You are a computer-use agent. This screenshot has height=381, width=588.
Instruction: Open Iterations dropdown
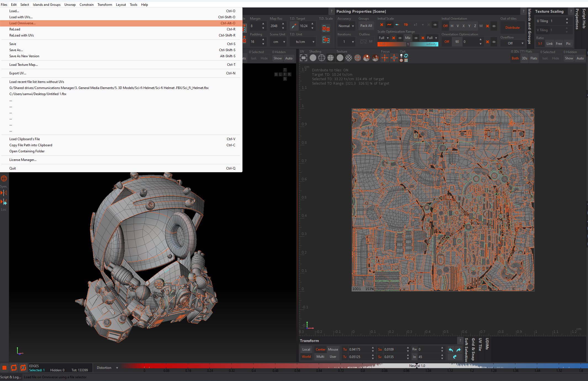pos(346,42)
